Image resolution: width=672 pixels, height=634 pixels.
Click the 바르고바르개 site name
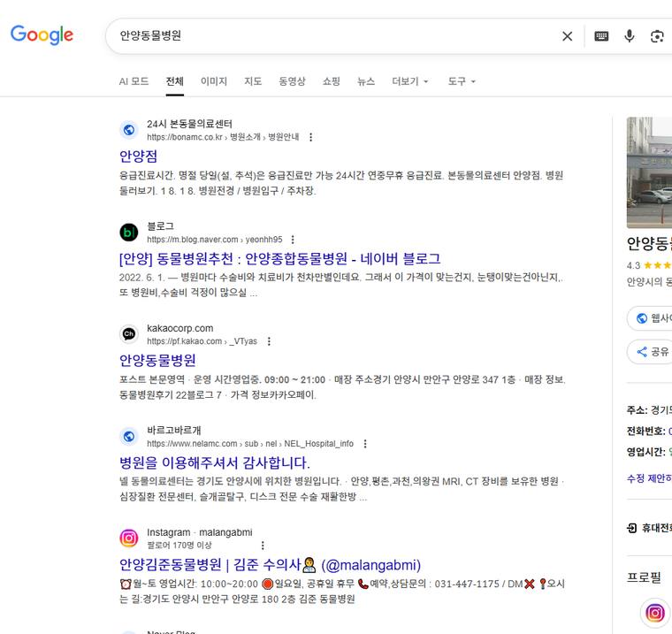pos(174,431)
